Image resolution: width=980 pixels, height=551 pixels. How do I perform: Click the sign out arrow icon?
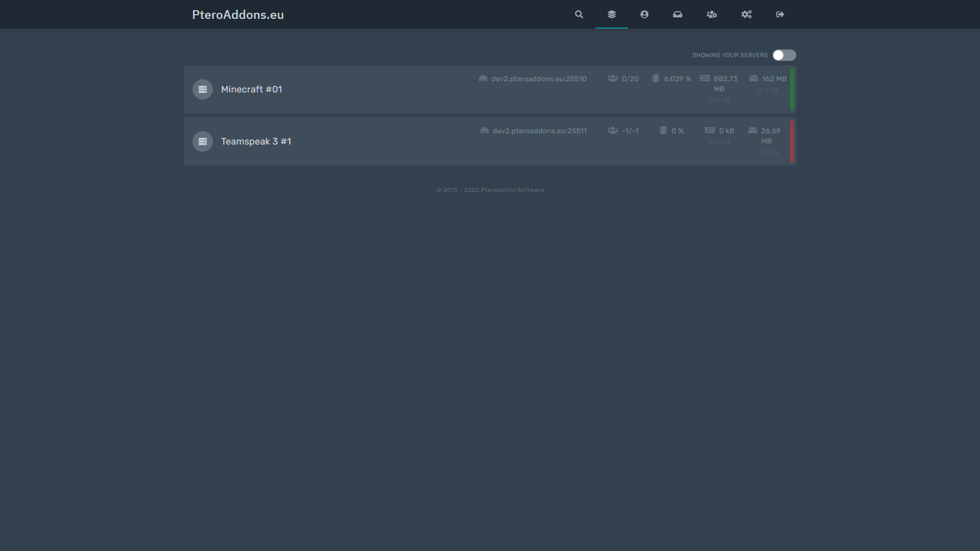click(780, 14)
